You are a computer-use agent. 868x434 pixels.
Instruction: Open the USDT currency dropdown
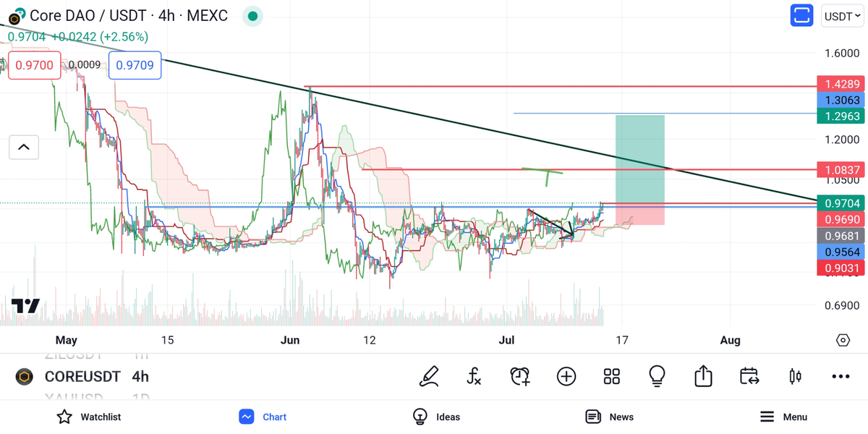click(x=843, y=16)
